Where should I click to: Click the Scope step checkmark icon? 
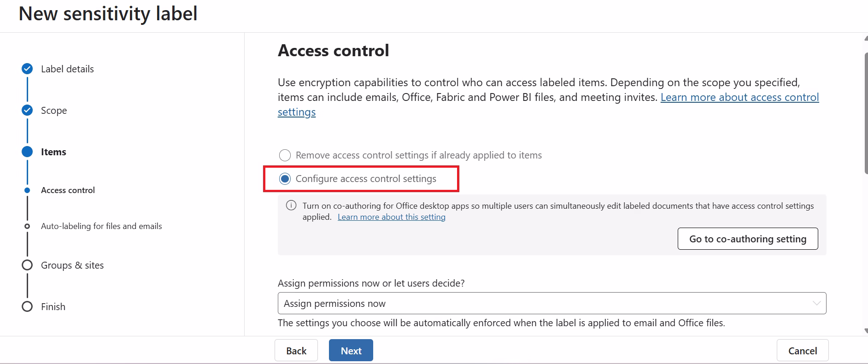click(x=27, y=110)
